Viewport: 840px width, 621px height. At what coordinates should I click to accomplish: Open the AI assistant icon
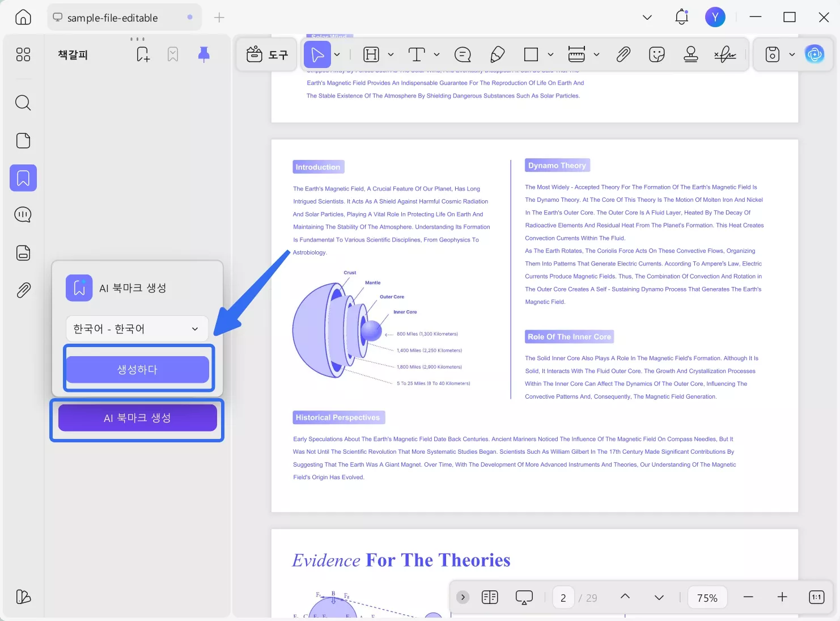tap(815, 54)
